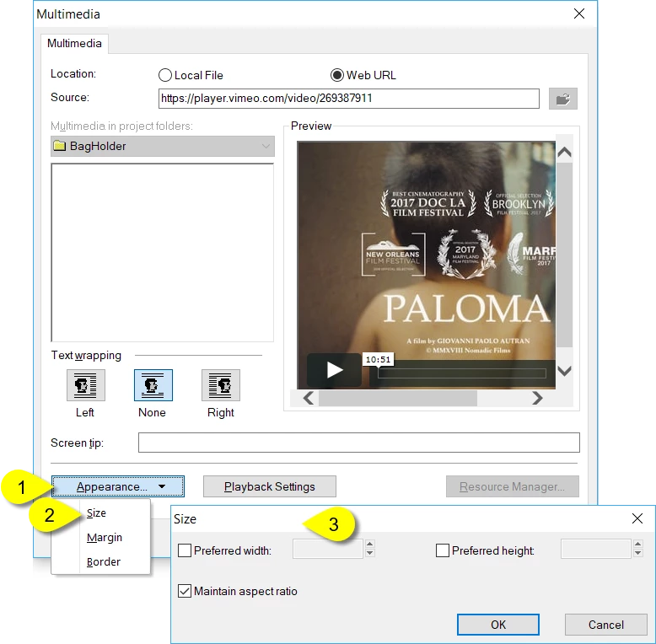Image resolution: width=656 pixels, height=644 pixels.
Task: Confirm Size dialog with OK
Action: point(497,625)
